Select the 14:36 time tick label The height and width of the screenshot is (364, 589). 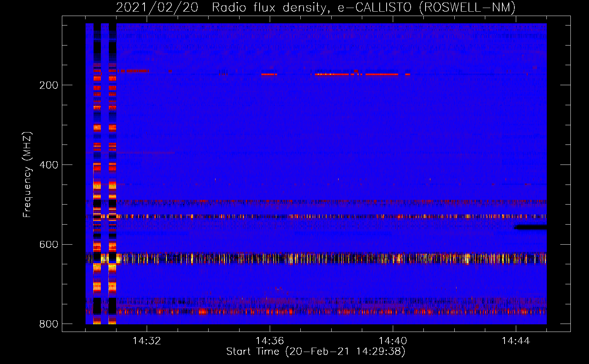click(270, 341)
